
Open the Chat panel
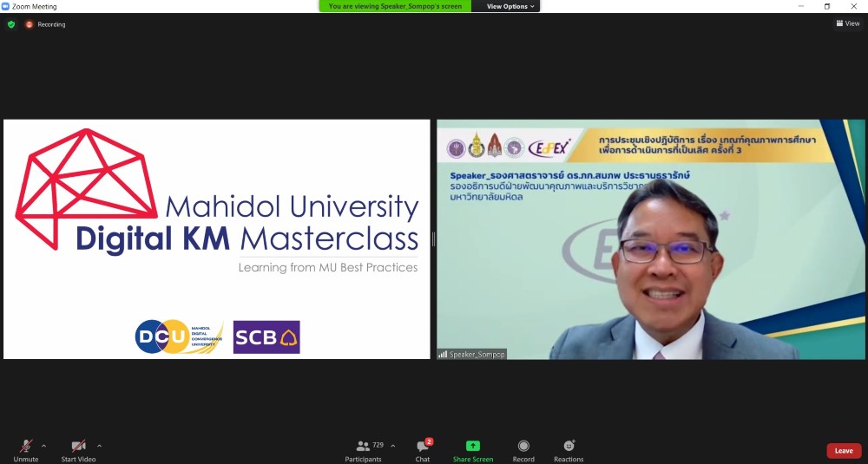coord(422,446)
